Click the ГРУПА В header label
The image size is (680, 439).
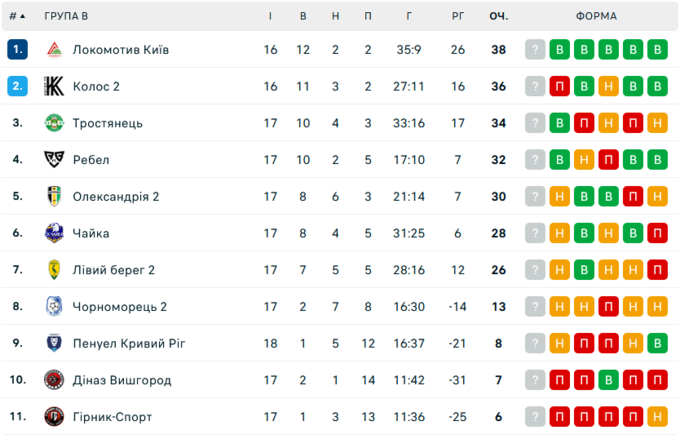point(66,16)
